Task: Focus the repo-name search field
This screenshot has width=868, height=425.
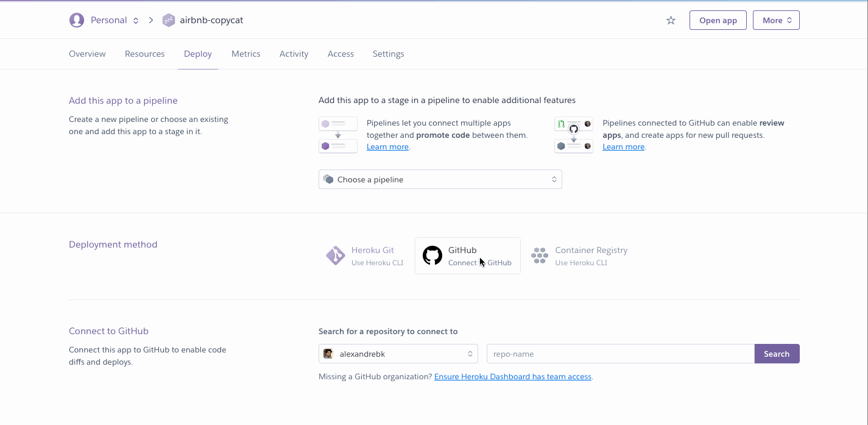Action: click(621, 354)
